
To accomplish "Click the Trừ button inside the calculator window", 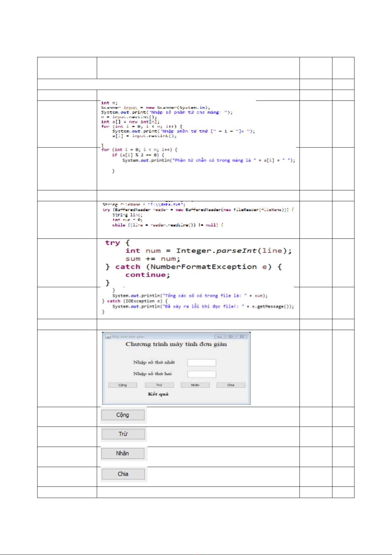I will pyautogui.click(x=159, y=385).
